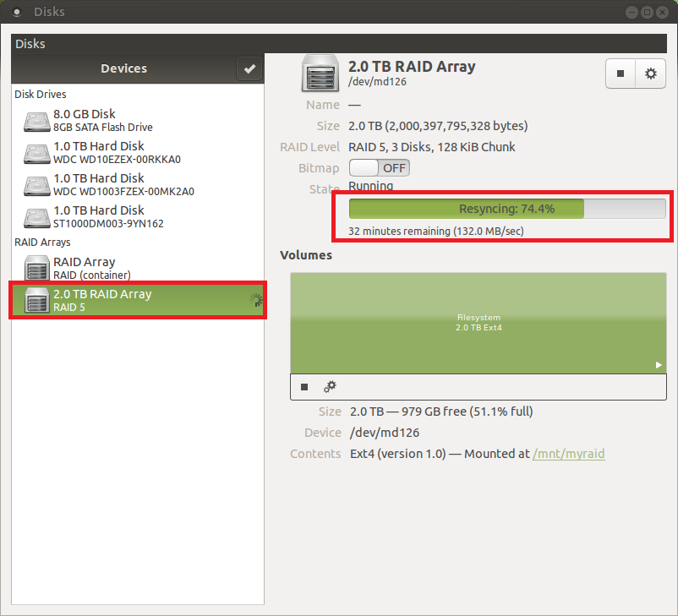Open the /mnt/myraid mount point link
Viewport: 678px width, 616px height.
coord(569,454)
